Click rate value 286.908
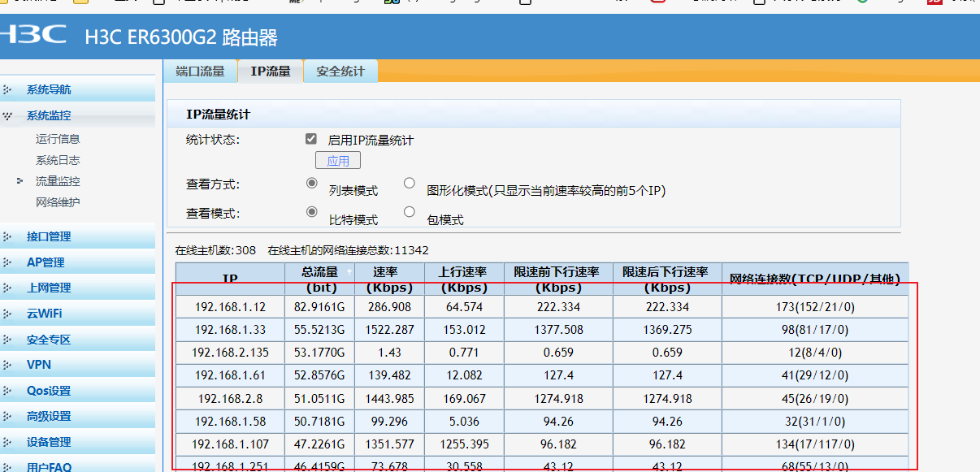 tap(389, 307)
